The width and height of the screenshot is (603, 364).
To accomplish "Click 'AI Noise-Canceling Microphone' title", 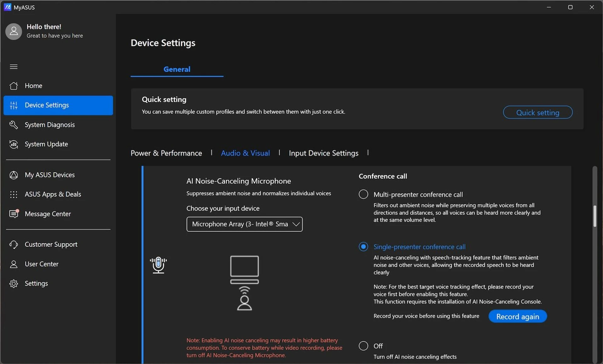I will coord(239,181).
